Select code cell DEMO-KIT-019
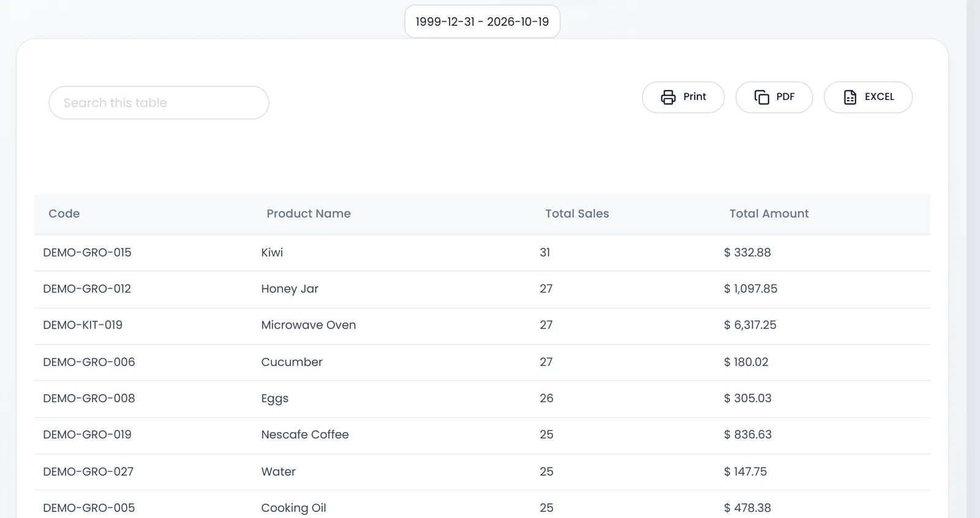 (83, 325)
